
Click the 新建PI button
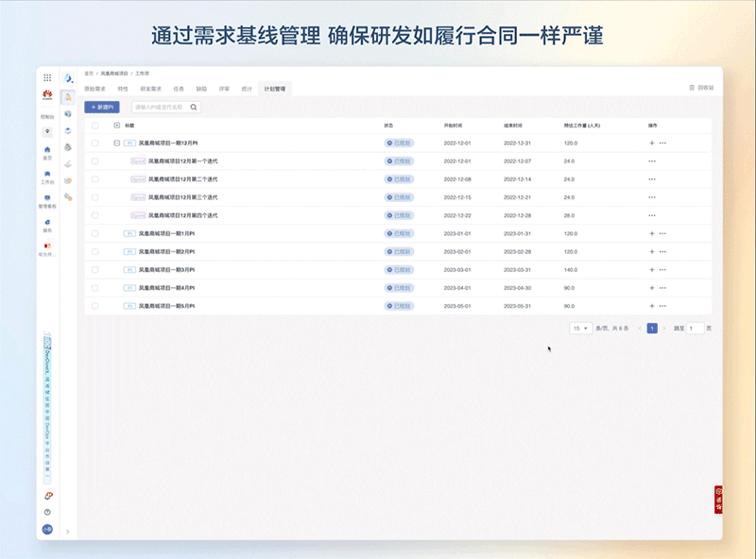(x=102, y=106)
